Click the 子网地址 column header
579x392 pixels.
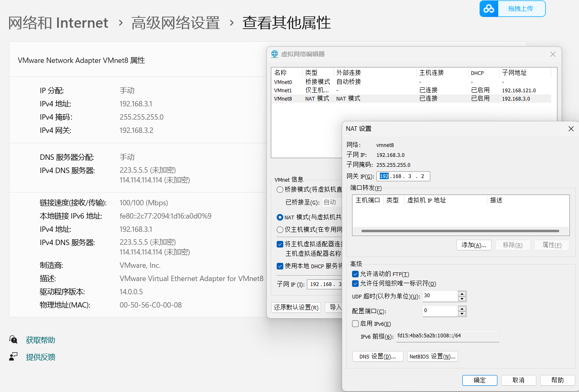tap(525, 73)
